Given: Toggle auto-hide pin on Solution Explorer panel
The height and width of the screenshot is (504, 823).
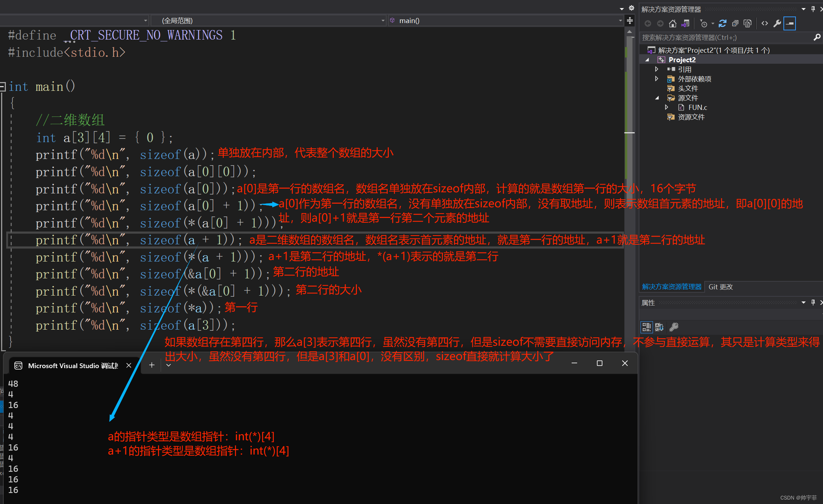Looking at the screenshot, I should [x=813, y=9].
